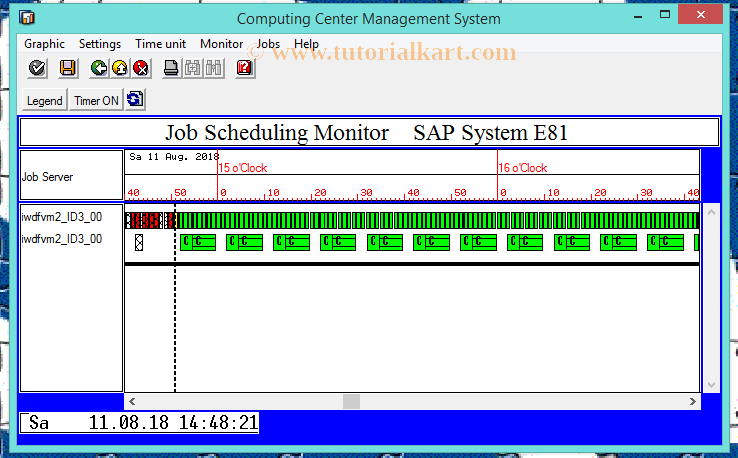738x458 pixels.
Task: Open the Time unit menu
Action: click(160, 44)
